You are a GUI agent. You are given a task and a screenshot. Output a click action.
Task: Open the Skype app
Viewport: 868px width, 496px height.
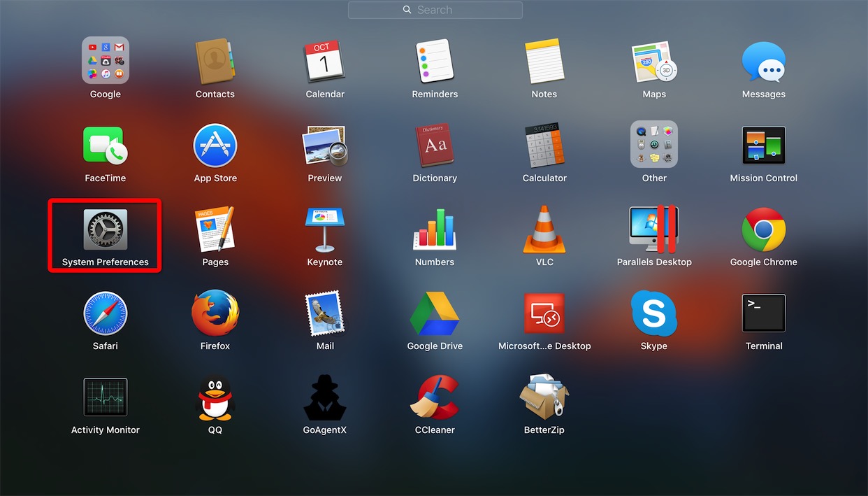(x=654, y=313)
